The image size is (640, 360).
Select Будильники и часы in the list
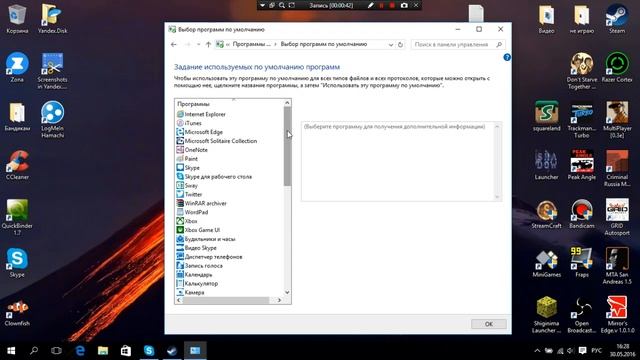[x=206, y=239]
